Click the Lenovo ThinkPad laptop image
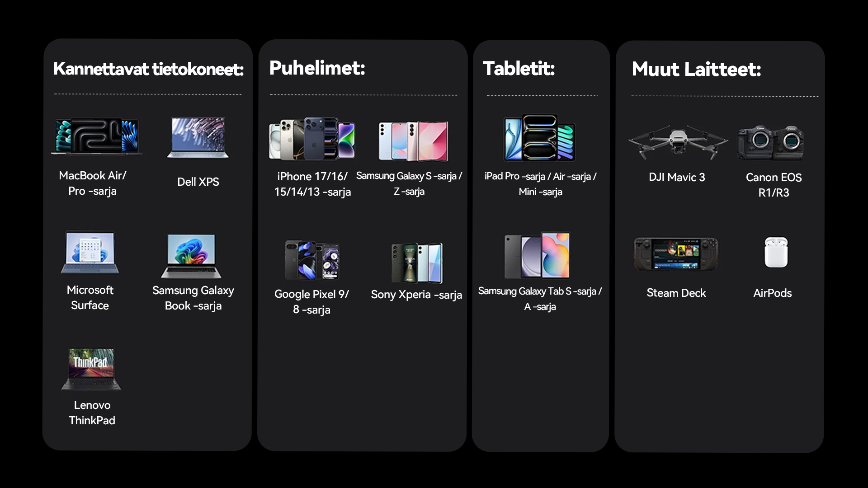Viewport: 868px width, 488px height. 91,369
